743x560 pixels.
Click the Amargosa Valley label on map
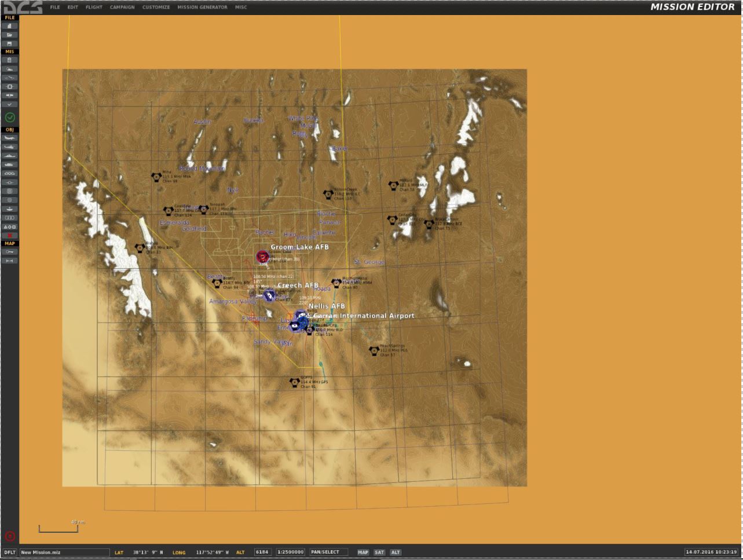[233, 302]
